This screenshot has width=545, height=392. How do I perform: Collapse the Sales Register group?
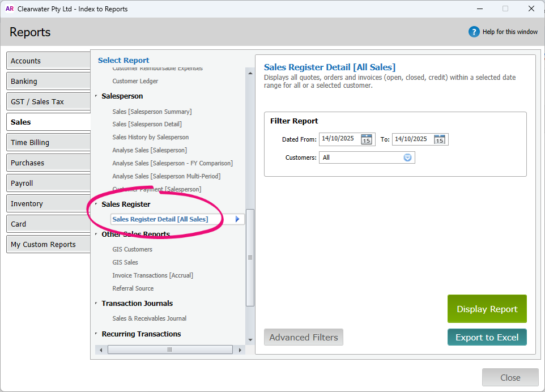click(96, 204)
